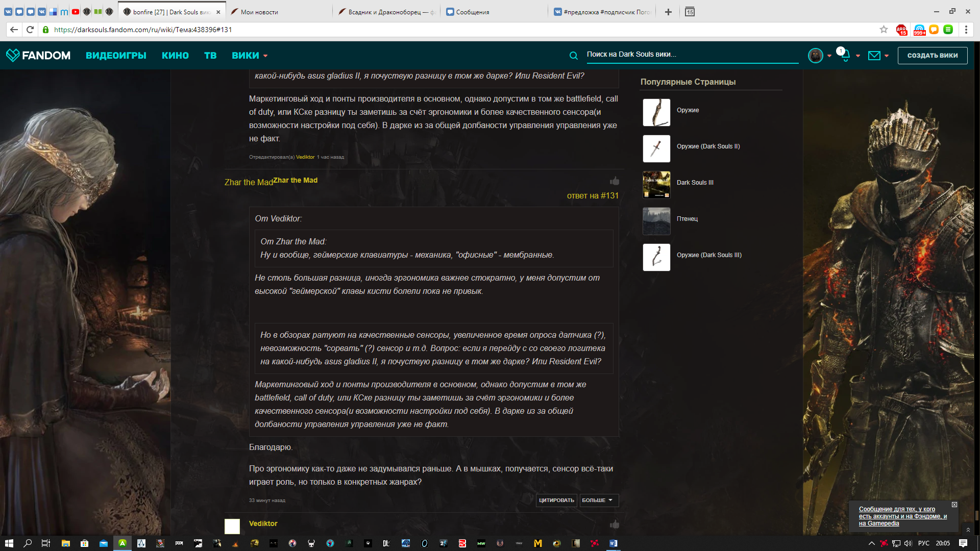Open Word from the Windows taskbar
Screen dimensions: 980x551
613,543
